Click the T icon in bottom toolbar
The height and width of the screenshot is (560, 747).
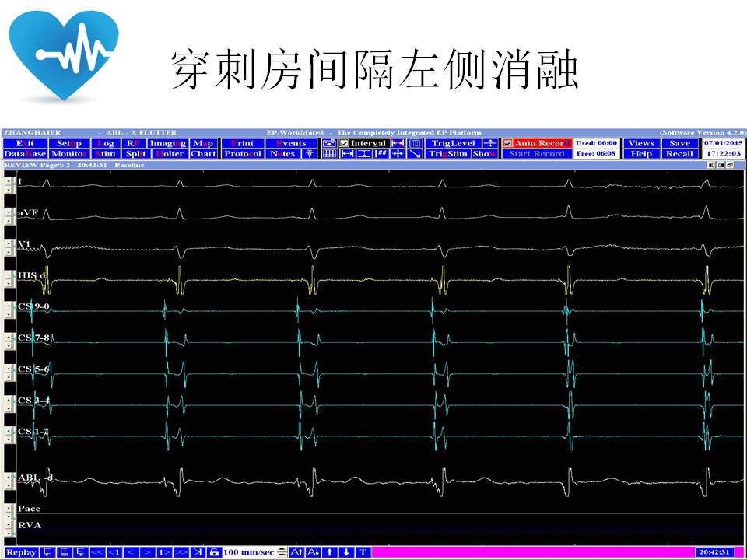(x=363, y=552)
